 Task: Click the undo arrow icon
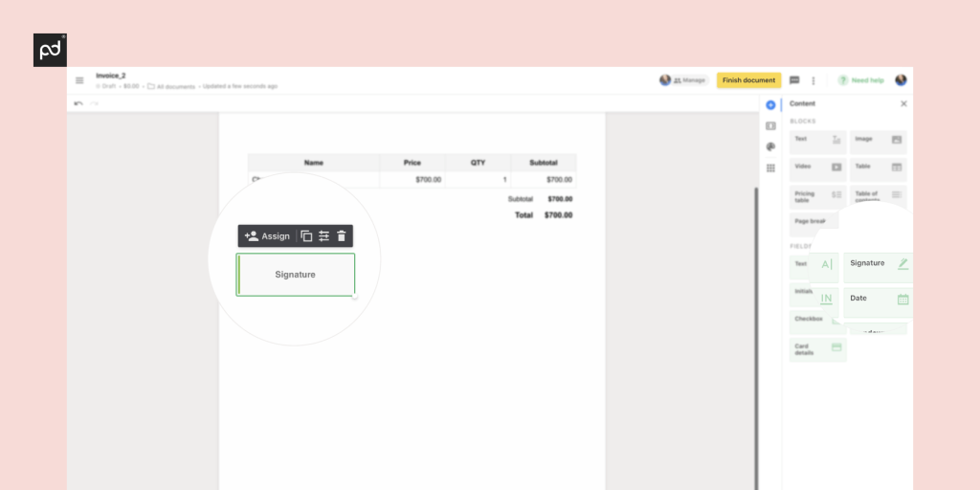tap(78, 103)
